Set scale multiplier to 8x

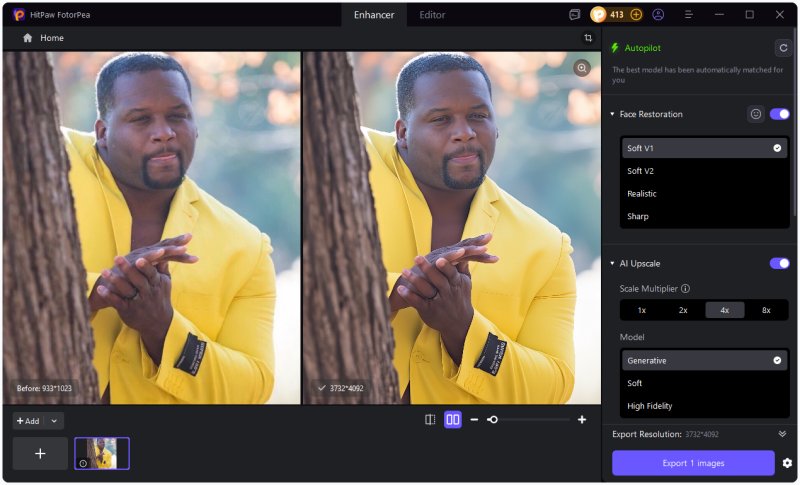[766, 310]
